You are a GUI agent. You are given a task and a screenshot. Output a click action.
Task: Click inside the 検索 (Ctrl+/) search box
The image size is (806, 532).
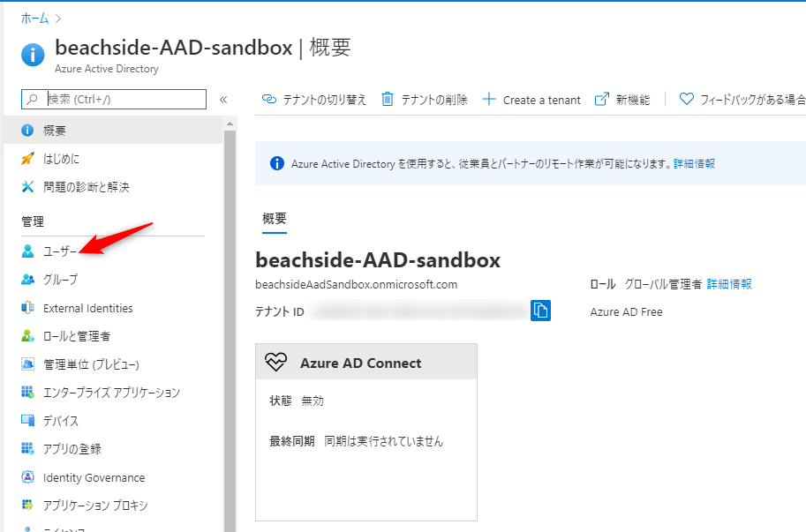[x=115, y=99]
